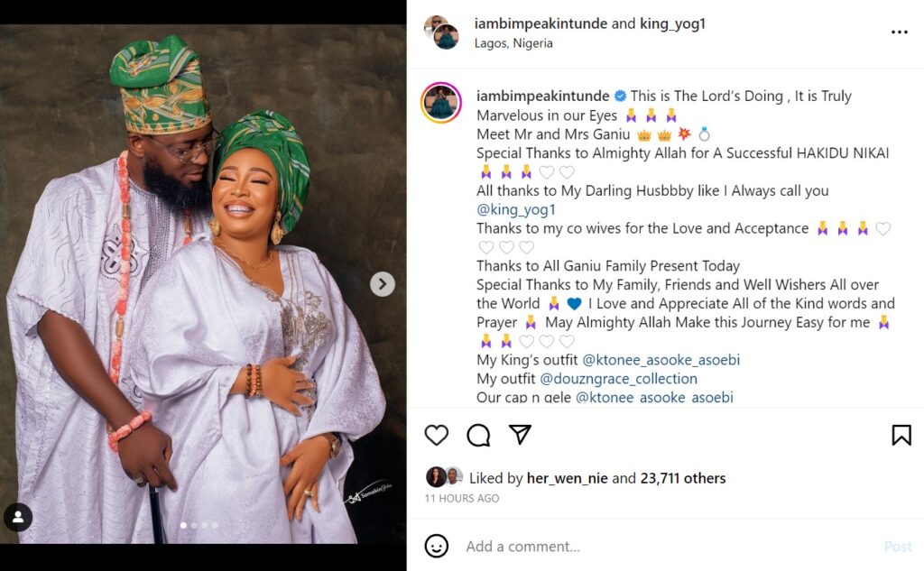The width and height of the screenshot is (924, 571).
Task: Click the caption author's profile picture
Action: click(x=441, y=103)
